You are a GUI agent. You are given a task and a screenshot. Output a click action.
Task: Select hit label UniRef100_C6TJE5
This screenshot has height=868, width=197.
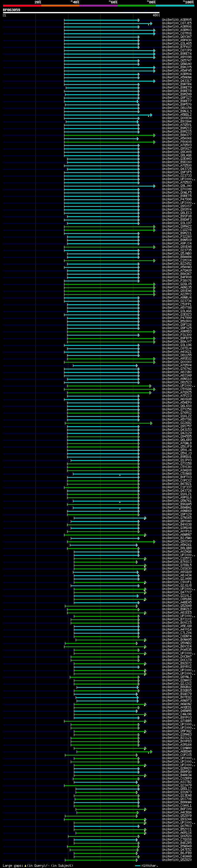177,23
